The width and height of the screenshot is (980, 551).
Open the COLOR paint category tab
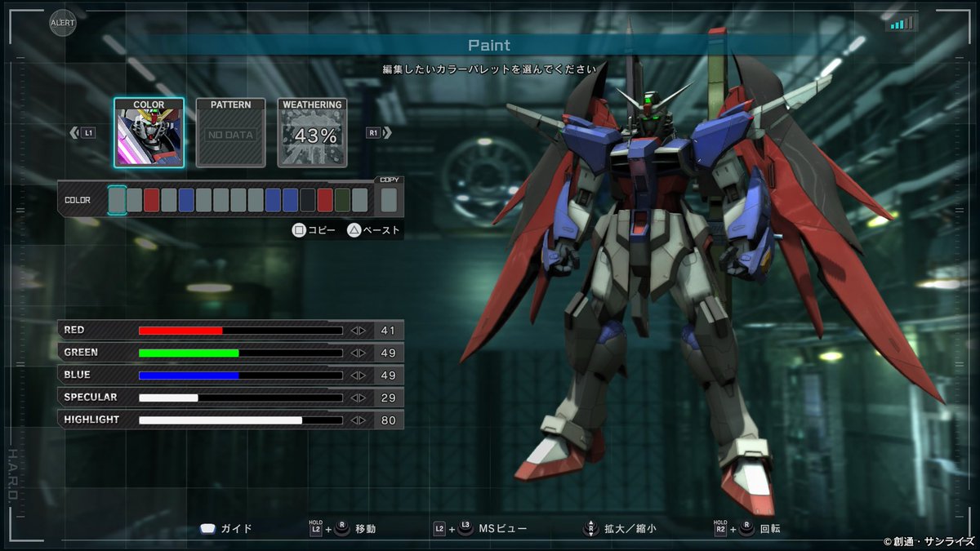[x=149, y=132]
